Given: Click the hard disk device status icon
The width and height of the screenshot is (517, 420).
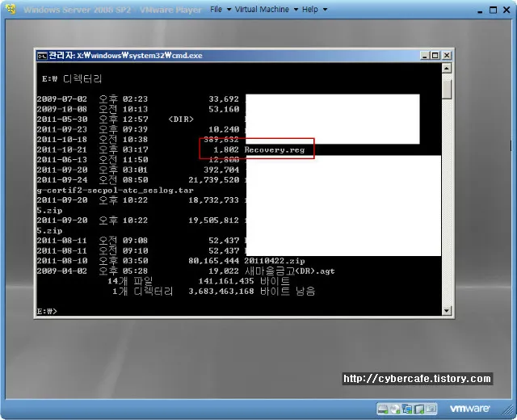Looking at the screenshot, I should [383, 409].
